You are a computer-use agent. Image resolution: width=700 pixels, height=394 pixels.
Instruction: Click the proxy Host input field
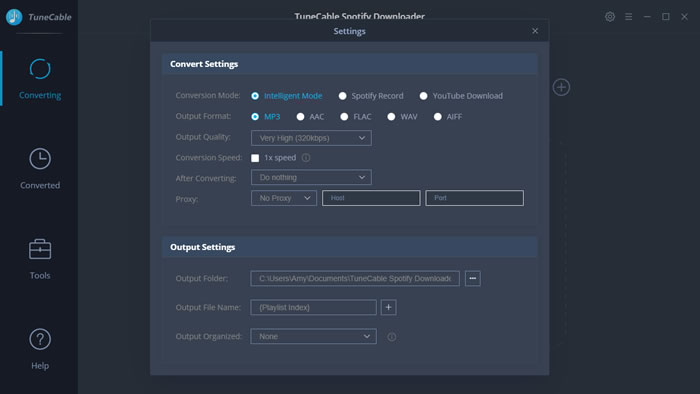coord(371,198)
